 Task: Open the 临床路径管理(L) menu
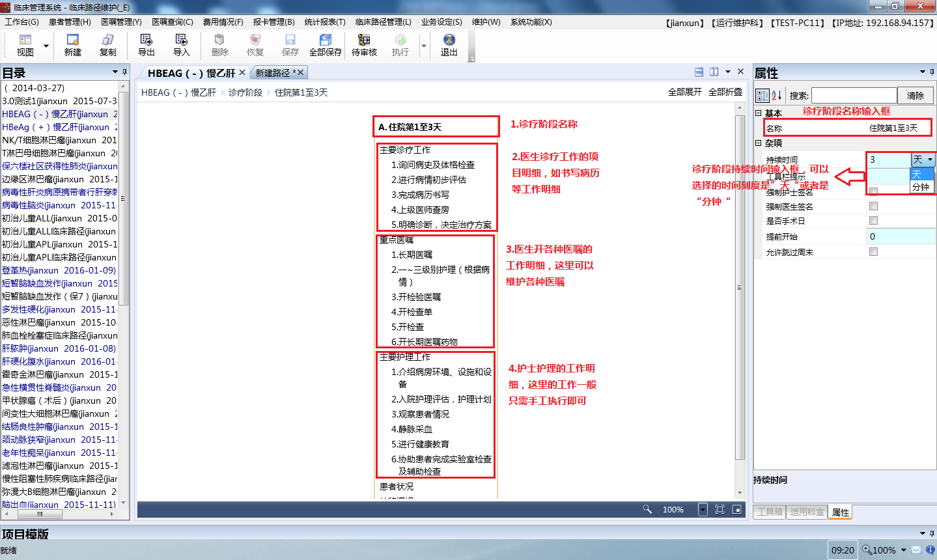(x=384, y=22)
